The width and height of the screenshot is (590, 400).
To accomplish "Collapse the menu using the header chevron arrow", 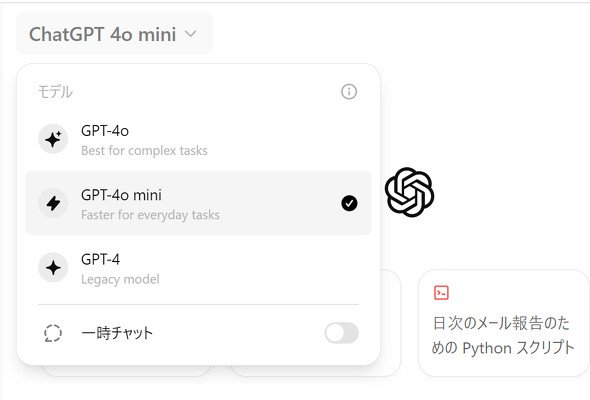I will tap(191, 34).
